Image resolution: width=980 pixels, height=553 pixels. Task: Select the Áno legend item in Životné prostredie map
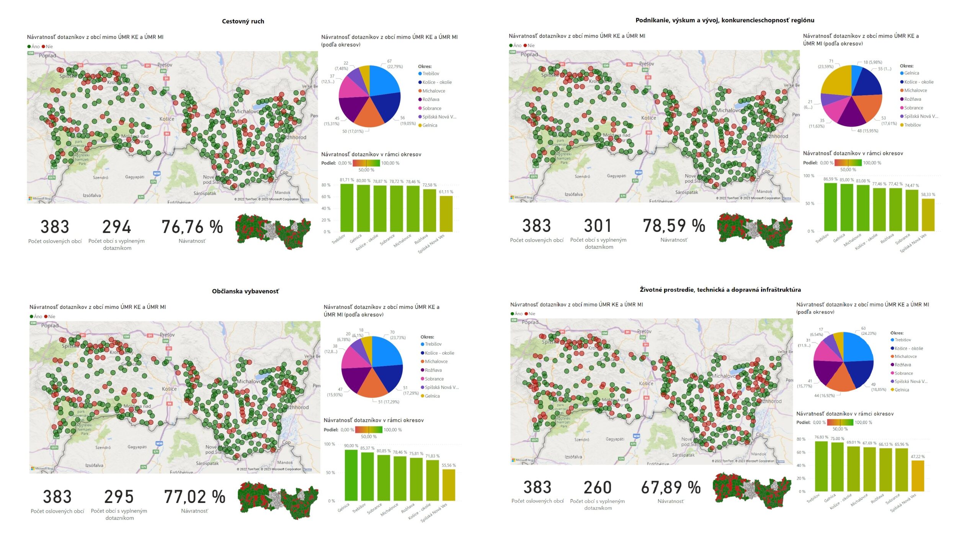pyautogui.click(x=517, y=314)
